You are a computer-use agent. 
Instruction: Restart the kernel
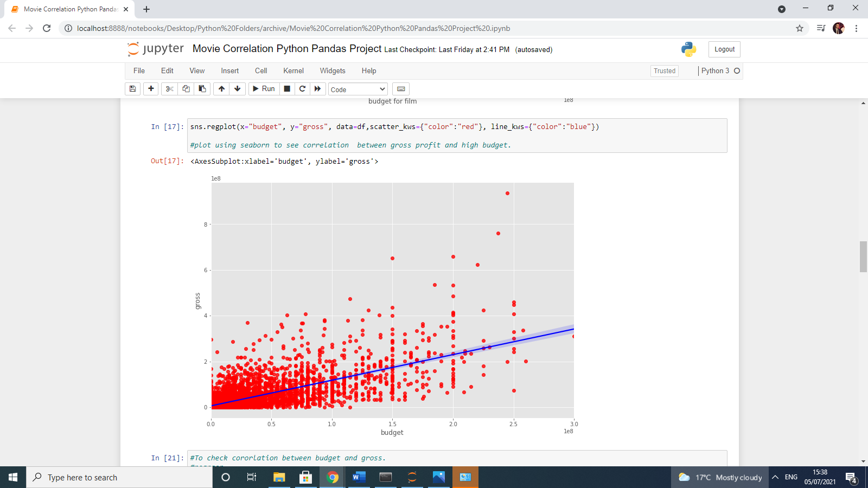pyautogui.click(x=302, y=88)
